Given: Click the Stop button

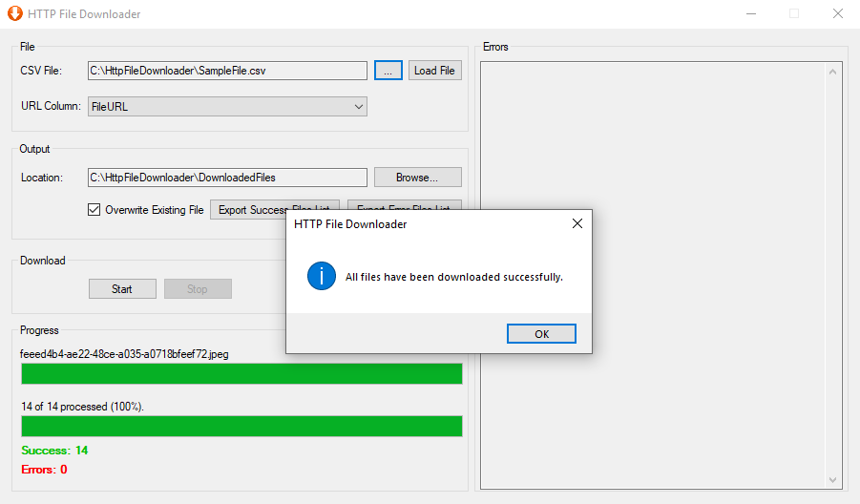Looking at the screenshot, I should [x=198, y=289].
